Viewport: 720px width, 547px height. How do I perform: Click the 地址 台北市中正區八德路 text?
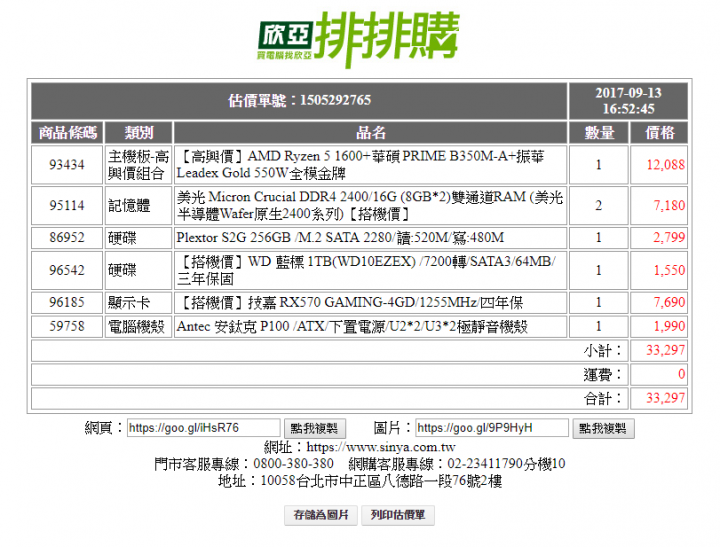tap(360, 481)
